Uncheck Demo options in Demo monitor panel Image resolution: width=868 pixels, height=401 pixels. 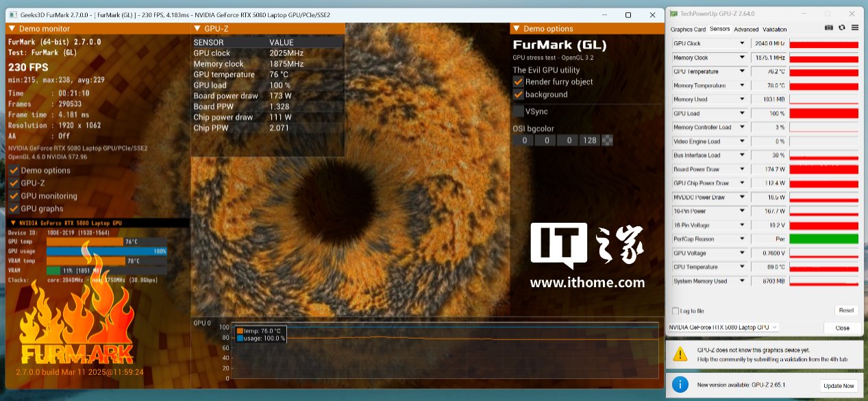click(x=14, y=171)
